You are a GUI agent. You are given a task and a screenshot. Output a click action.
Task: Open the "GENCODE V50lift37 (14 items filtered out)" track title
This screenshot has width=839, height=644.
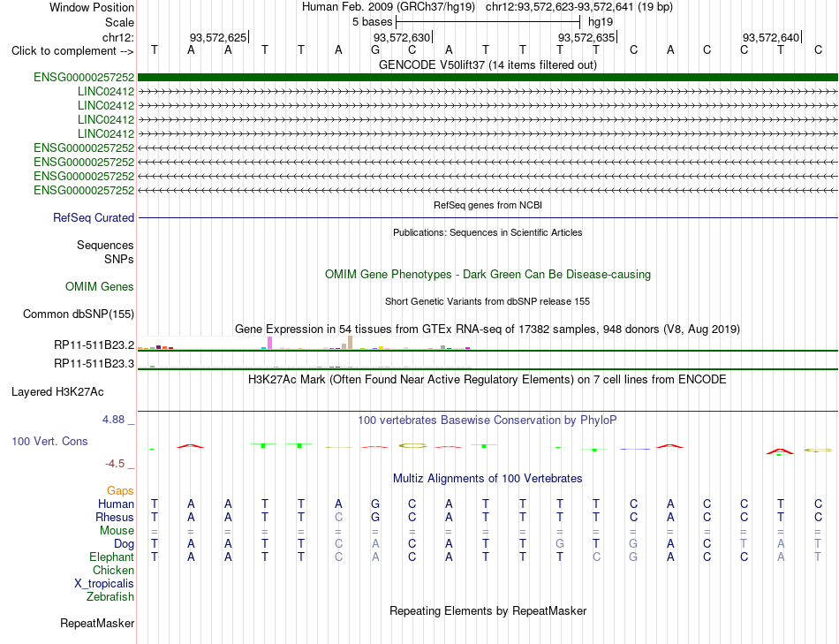tap(488, 64)
